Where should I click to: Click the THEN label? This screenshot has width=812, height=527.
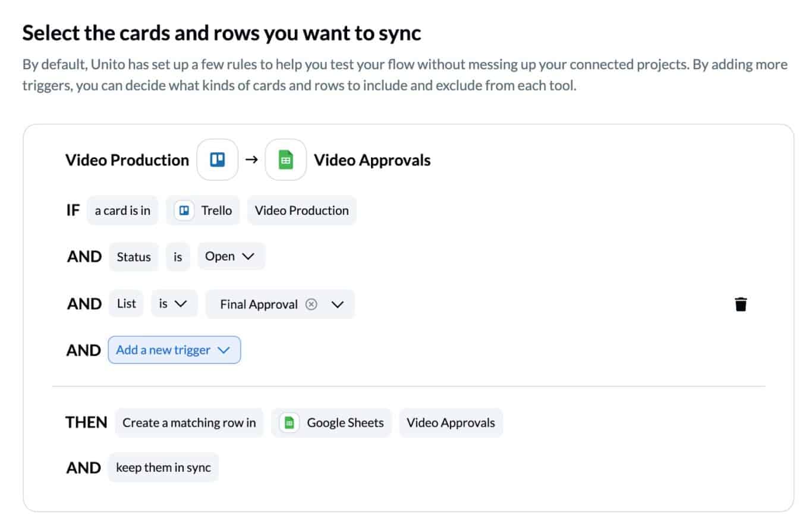pos(86,423)
